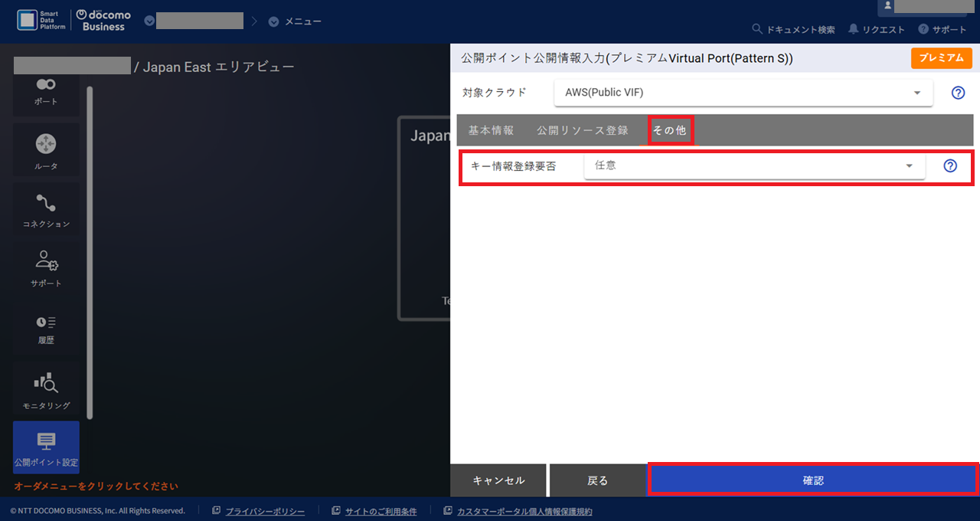The height and width of the screenshot is (521, 980).
Task: Select the 公開ポイント設定 sidebar icon
Action: point(46,447)
